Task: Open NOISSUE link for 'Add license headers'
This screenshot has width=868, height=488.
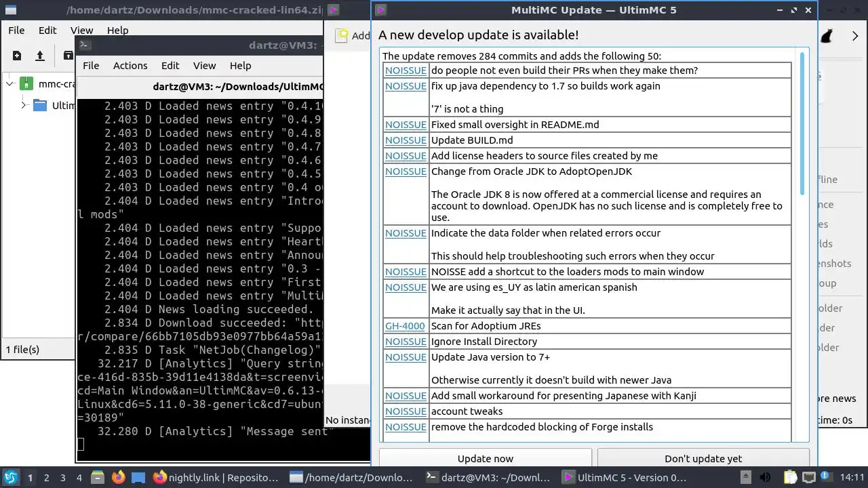Action: pyautogui.click(x=406, y=156)
